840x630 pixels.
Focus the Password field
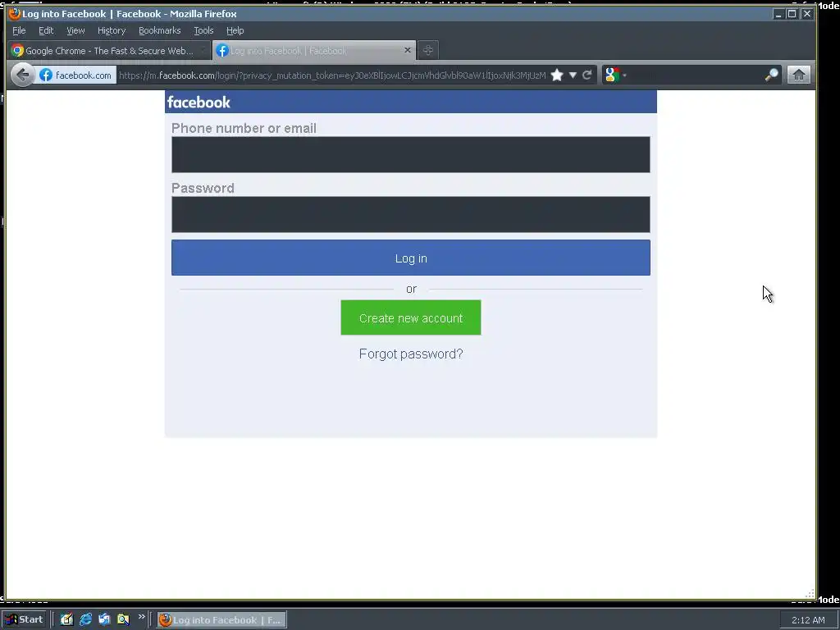(x=411, y=214)
